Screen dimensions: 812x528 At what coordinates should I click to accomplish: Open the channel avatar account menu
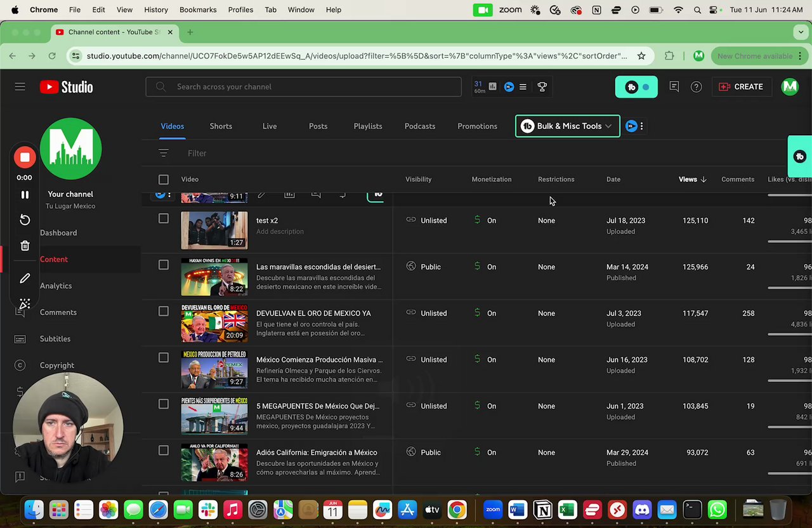[790, 87]
